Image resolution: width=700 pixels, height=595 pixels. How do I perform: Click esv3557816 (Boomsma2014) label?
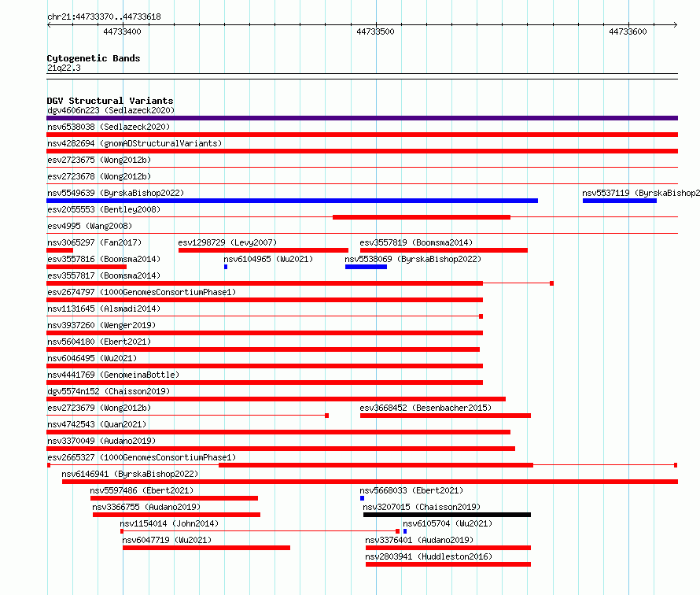click(104, 259)
